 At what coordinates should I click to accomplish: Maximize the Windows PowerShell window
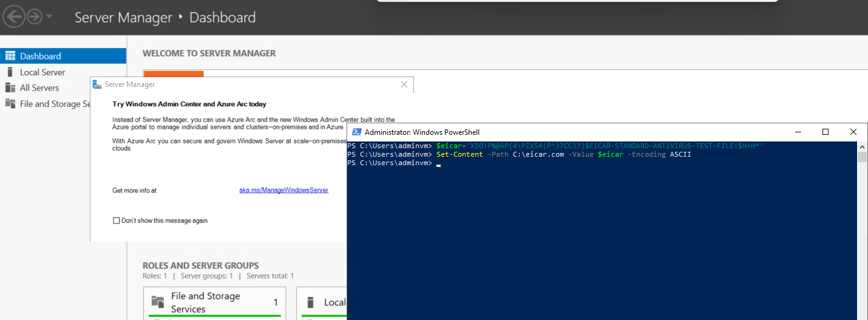pos(825,132)
